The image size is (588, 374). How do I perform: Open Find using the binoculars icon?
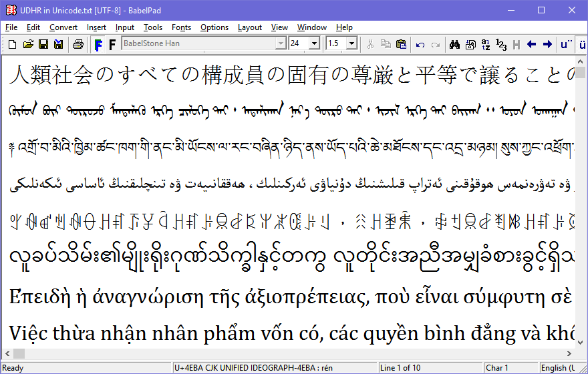coord(454,44)
